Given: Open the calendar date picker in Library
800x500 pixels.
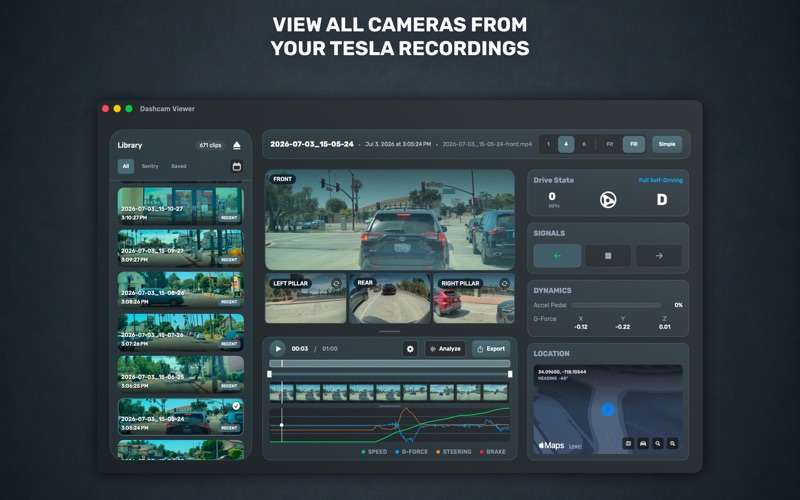Looking at the screenshot, I should pos(236,166).
